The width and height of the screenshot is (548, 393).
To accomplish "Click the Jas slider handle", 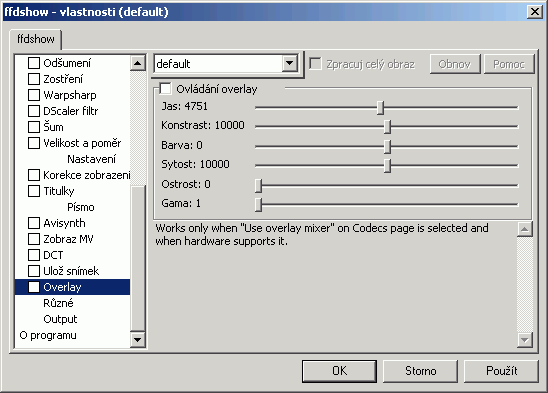I will [381, 108].
